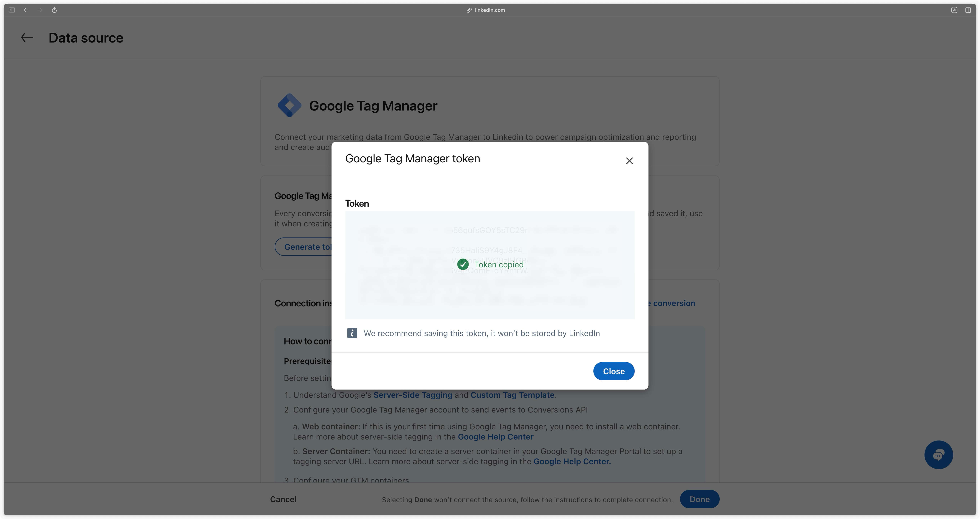Open Google Help Center link for web container
The image size is (980, 519).
(x=495, y=437)
